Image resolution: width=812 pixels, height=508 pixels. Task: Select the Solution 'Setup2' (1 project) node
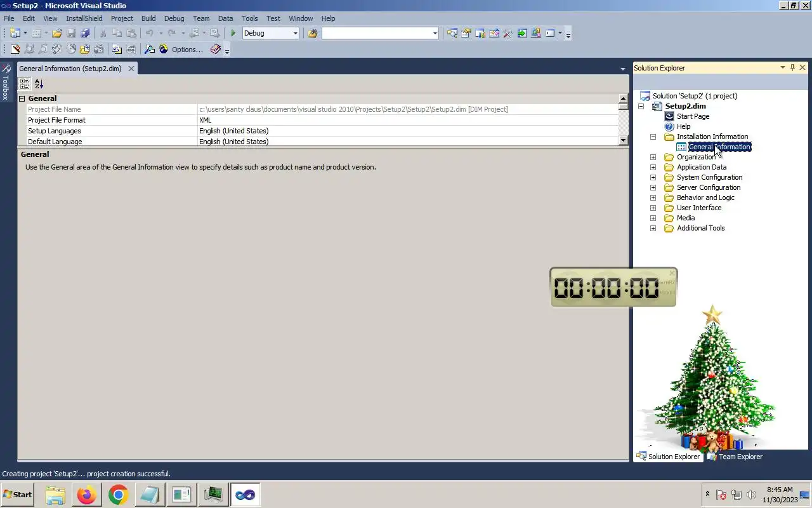click(695, 96)
